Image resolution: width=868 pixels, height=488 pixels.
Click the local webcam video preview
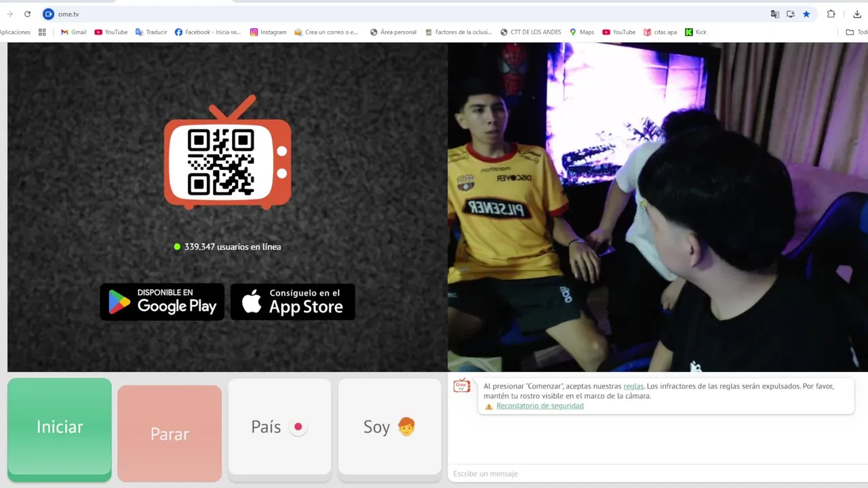(x=658, y=207)
